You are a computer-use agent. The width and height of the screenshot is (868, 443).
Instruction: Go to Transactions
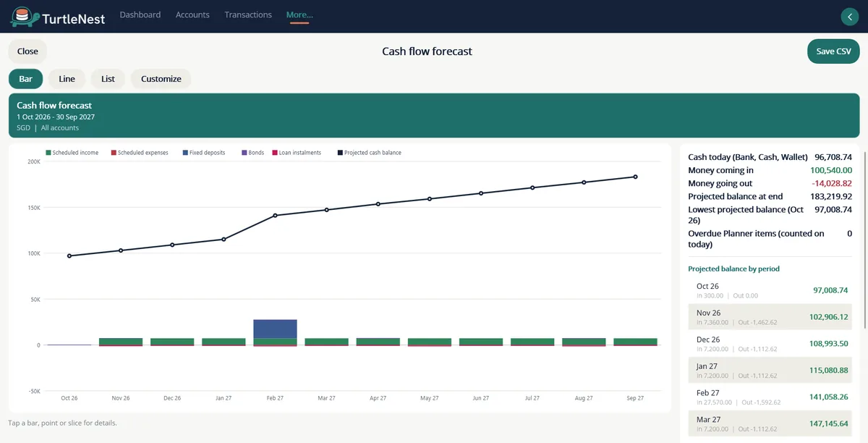coord(248,14)
